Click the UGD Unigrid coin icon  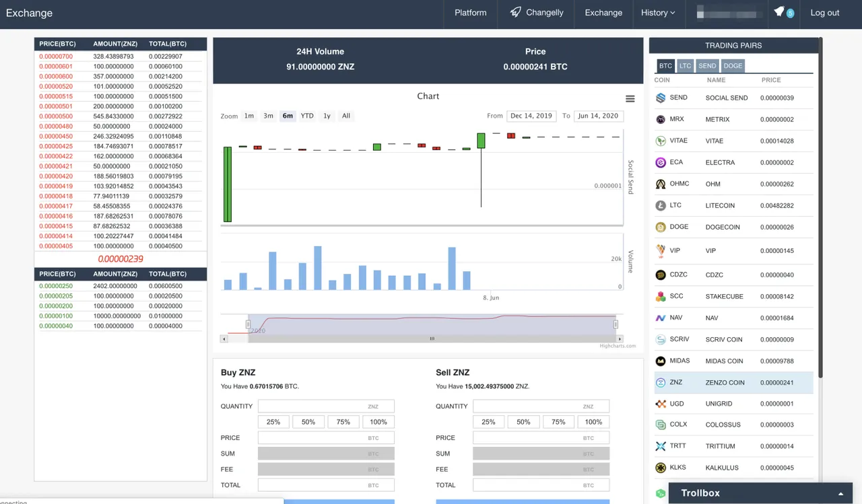tap(661, 404)
